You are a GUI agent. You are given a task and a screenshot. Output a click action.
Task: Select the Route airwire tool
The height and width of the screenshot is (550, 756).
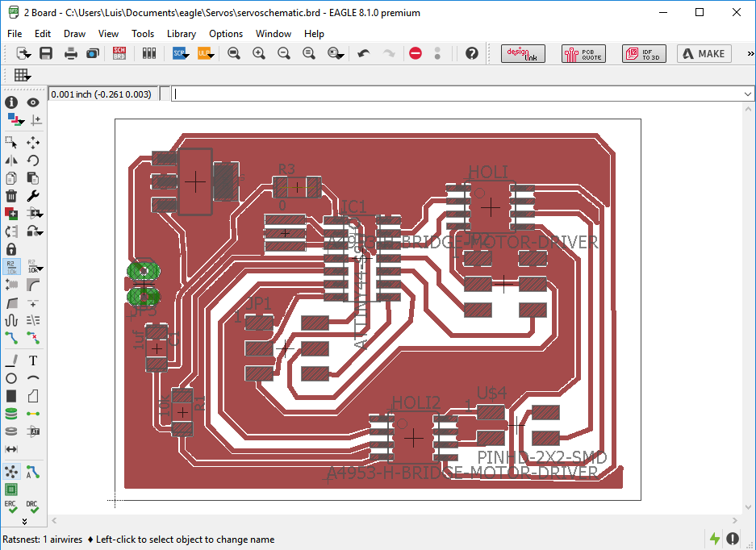[11, 339]
